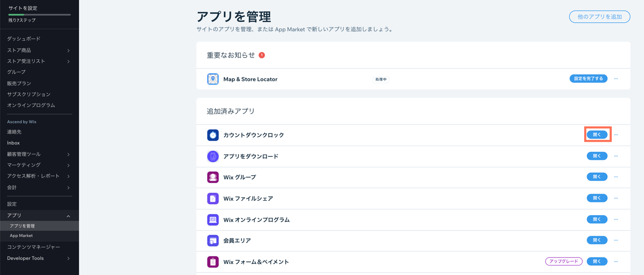Open more options for Wix グループ
644x275 pixels.
[616, 177]
